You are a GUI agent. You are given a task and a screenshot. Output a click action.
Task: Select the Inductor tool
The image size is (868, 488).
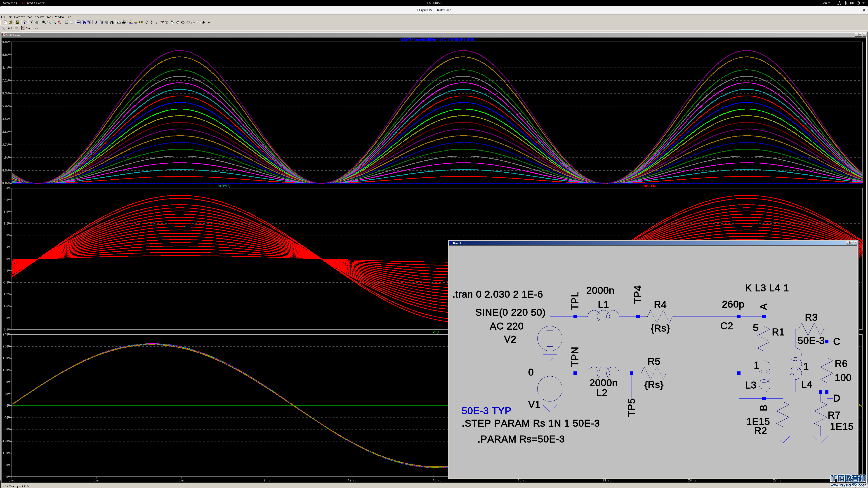point(157,22)
